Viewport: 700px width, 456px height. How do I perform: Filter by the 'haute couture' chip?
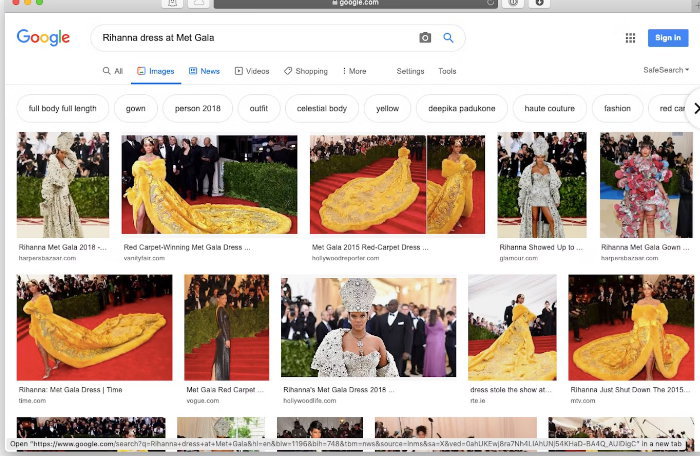[550, 108]
